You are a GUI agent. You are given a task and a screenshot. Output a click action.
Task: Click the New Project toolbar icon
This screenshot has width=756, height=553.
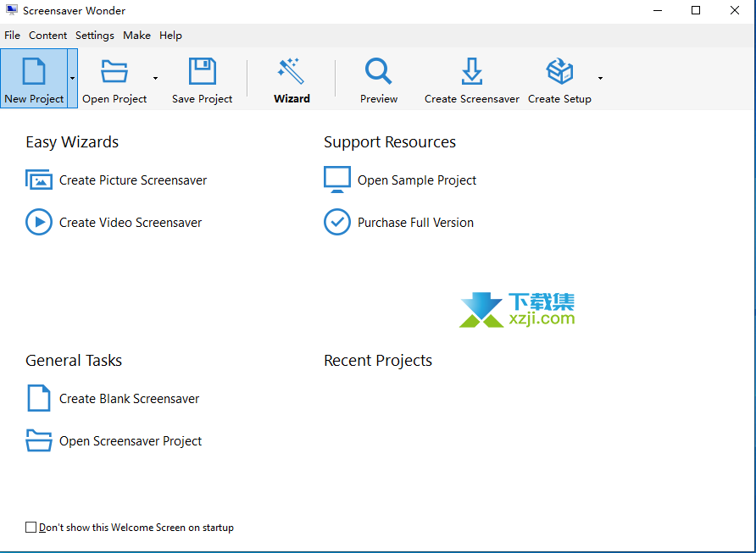click(x=34, y=71)
